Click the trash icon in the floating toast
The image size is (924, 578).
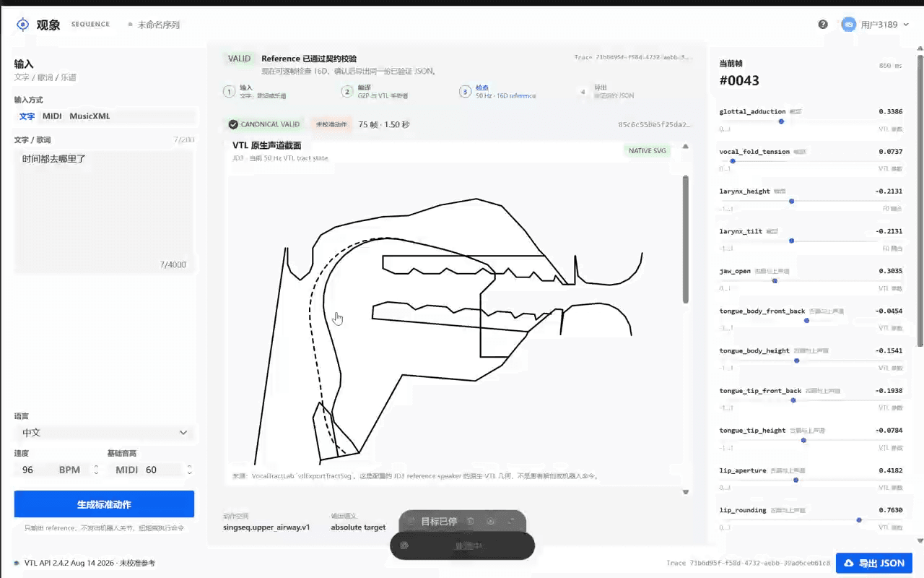coord(471,521)
